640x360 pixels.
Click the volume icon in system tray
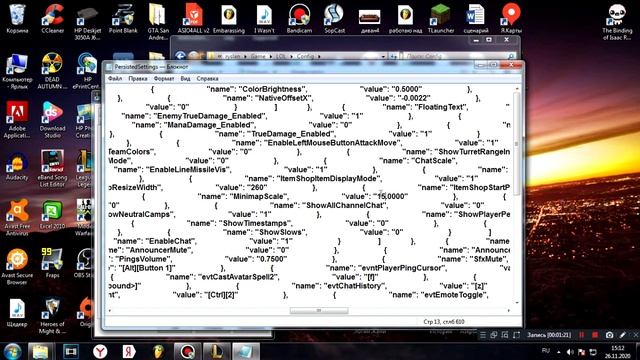pos(570,351)
